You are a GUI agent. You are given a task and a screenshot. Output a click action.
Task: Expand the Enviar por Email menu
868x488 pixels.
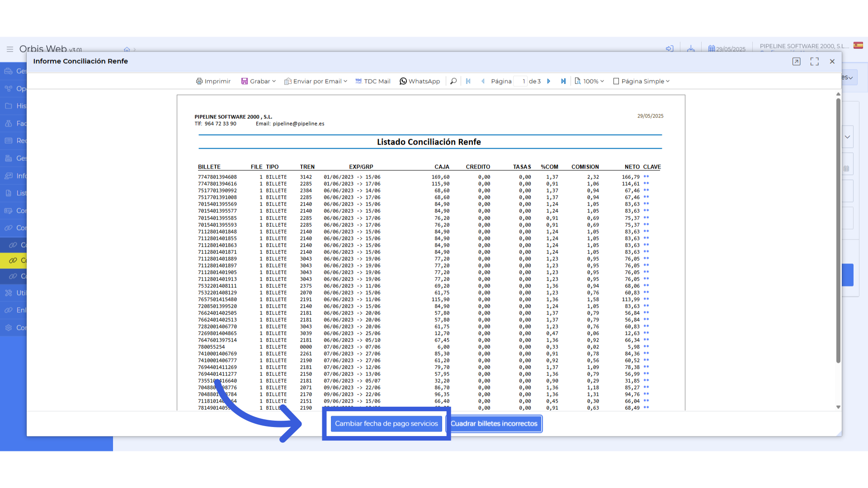[x=316, y=81]
